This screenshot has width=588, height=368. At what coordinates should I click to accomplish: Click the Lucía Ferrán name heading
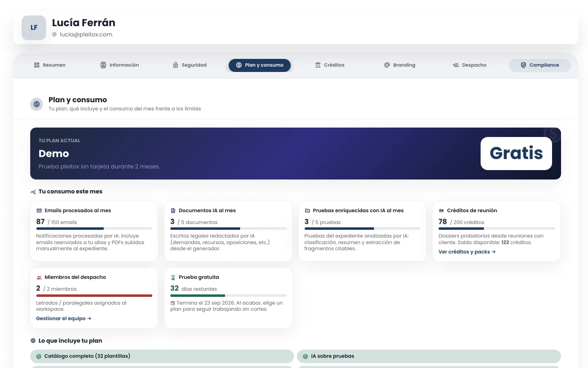click(x=84, y=22)
